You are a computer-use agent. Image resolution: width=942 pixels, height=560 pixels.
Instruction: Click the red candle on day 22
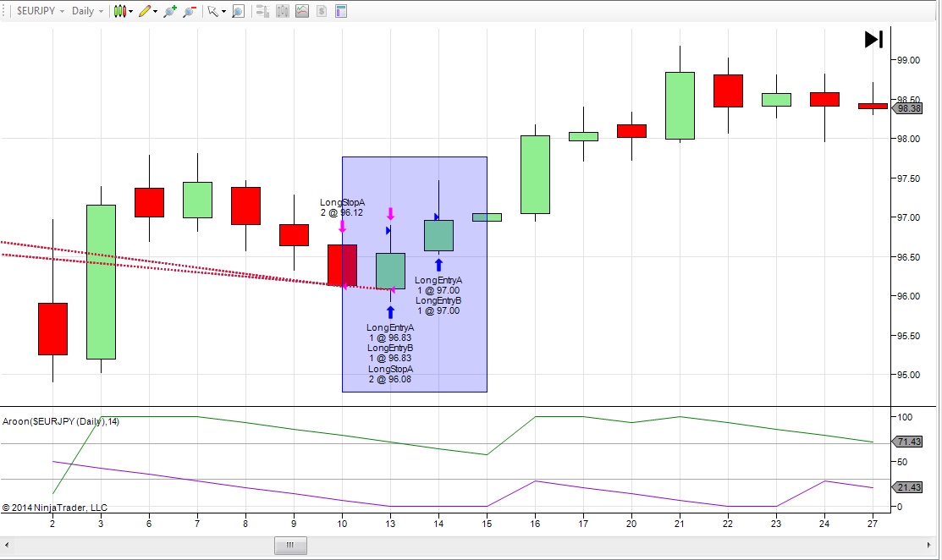tap(728, 91)
